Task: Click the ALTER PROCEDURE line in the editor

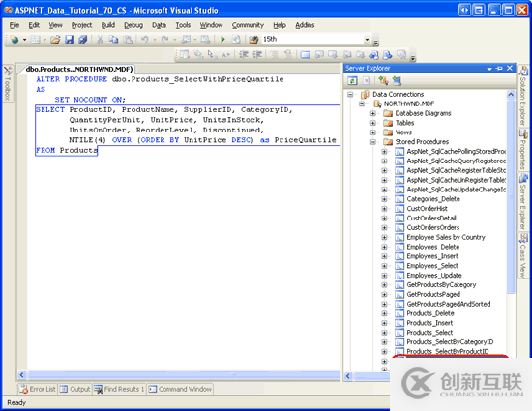Action: 160,79
